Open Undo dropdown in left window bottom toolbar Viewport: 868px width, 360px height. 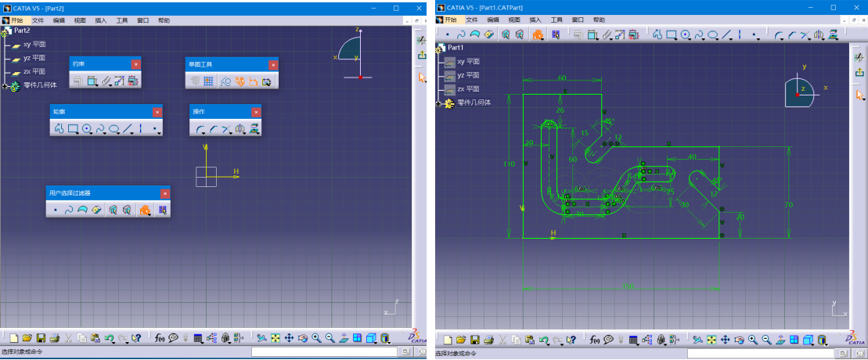coord(114,342)
